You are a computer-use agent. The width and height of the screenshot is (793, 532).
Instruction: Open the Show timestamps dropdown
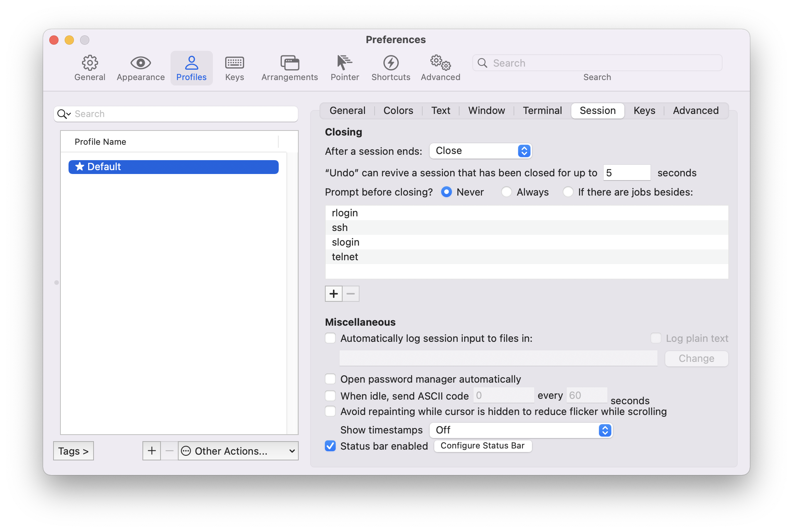[x=520, y=430]
